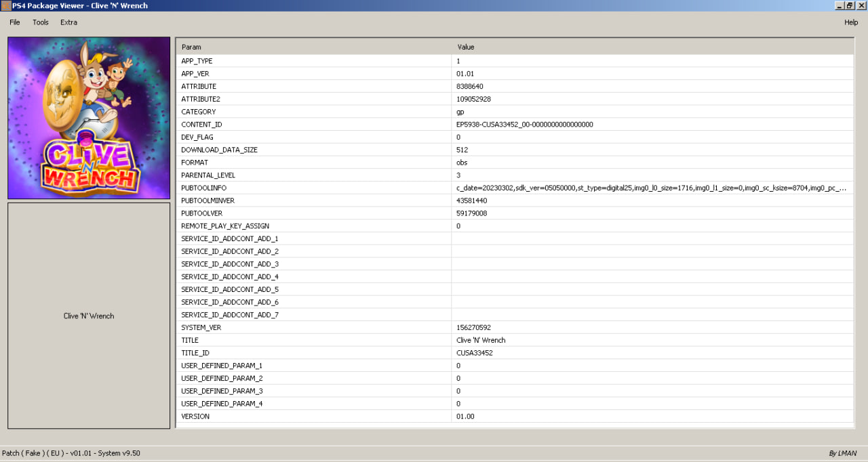This screenshot has height=462, width=868.
Task: Click the EP5938-CUSA33452_00 content ID value
Action: [x=525, y=125]
